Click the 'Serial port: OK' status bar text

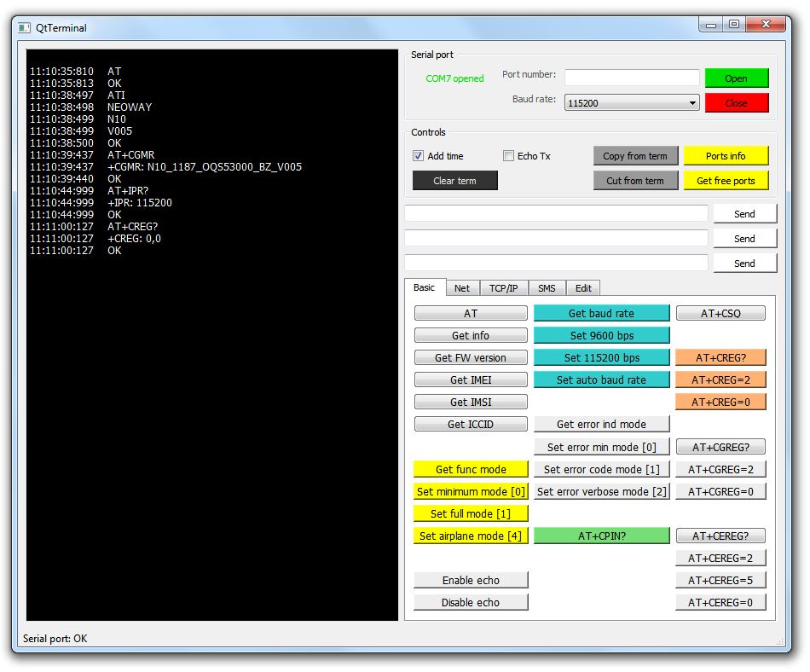click(x=55, y=639)
